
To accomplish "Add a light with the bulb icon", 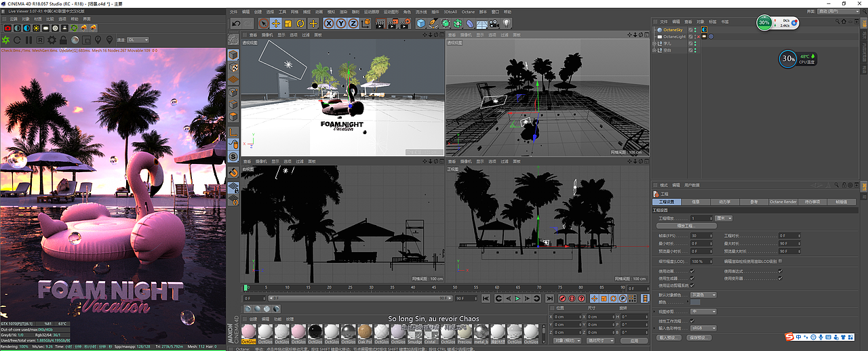I will (x=506, y=24).
